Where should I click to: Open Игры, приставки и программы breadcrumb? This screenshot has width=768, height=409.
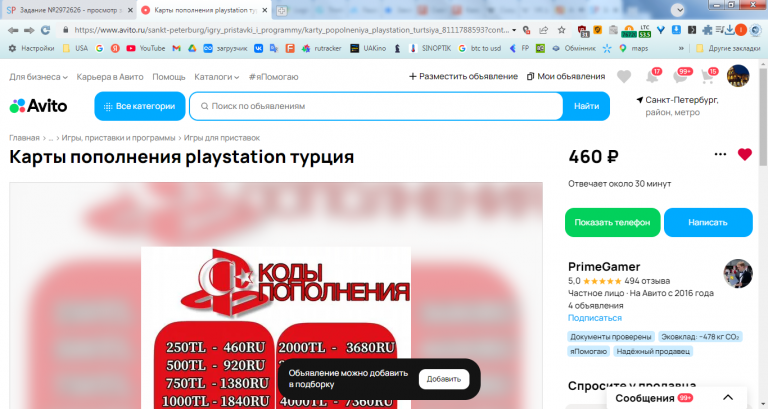tap(119, 138)
